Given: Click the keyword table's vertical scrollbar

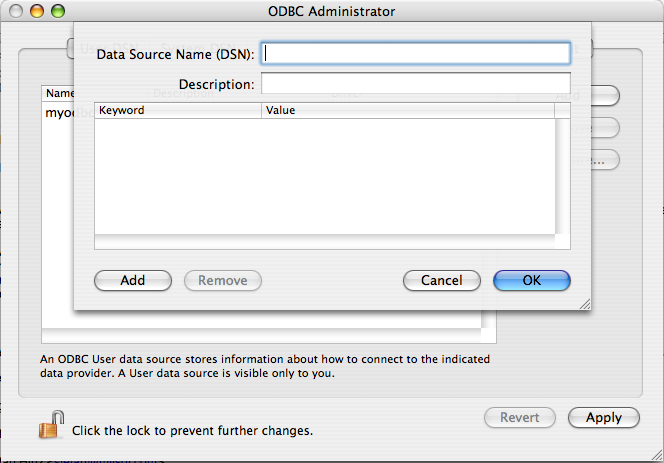Looking at the screenshot, I should [x=563, y=175].
